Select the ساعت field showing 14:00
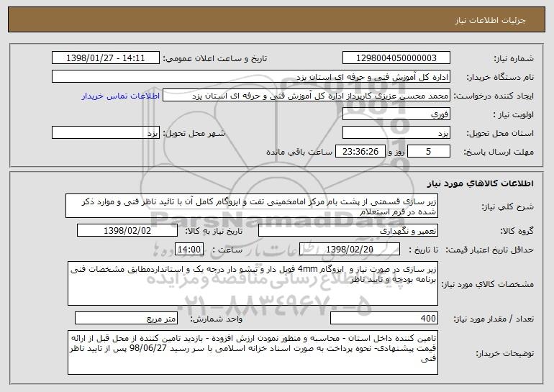 [x=189, y=250]
